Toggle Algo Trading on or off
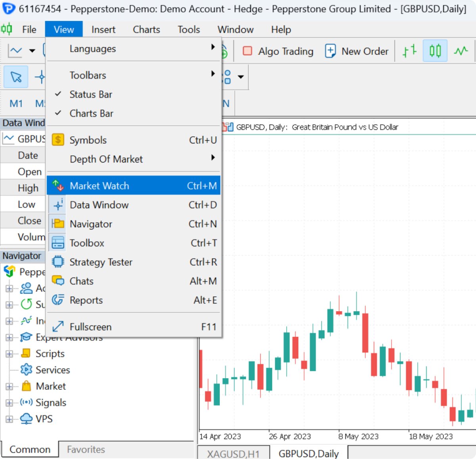The image size is (476, 459). tap(278, 51)
